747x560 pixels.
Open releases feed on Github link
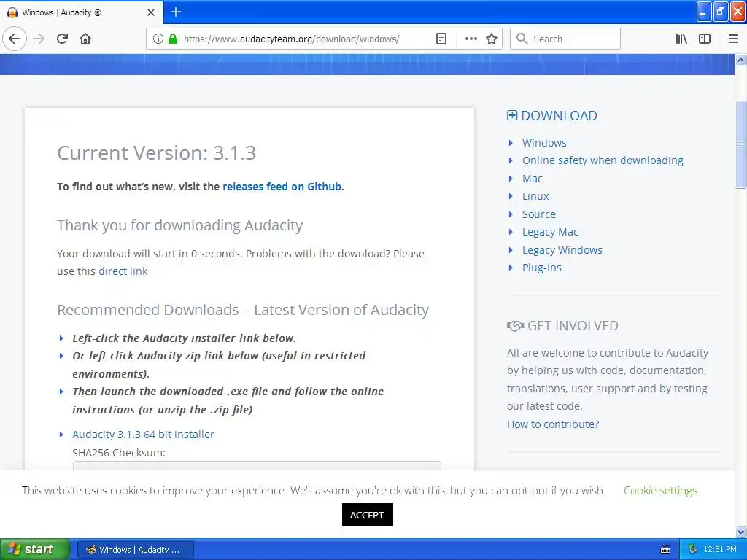point(282,187)
